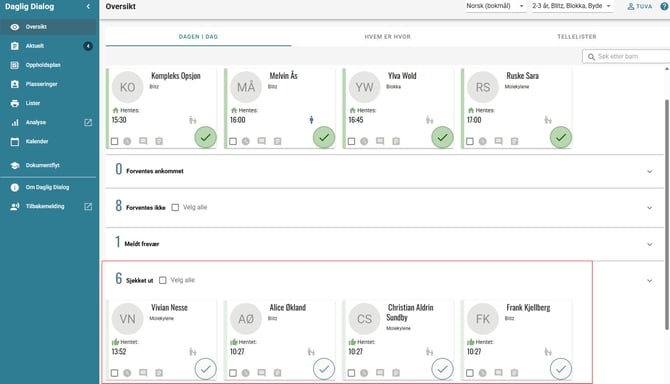Click clock icon on Frank Kjellberg card
This screenshot has width=670, height=384.
tap(482, 373)
